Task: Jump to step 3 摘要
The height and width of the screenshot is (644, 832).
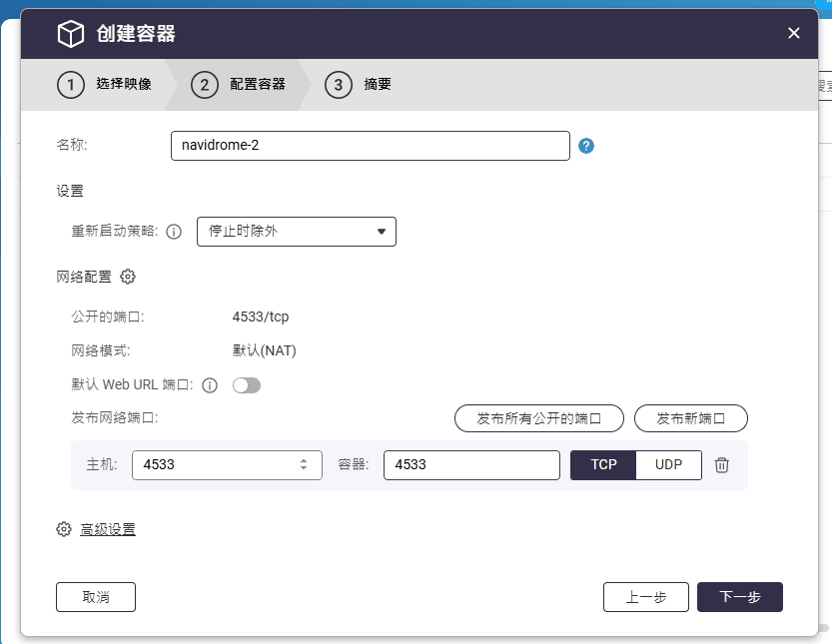Action: coord(359,84)
